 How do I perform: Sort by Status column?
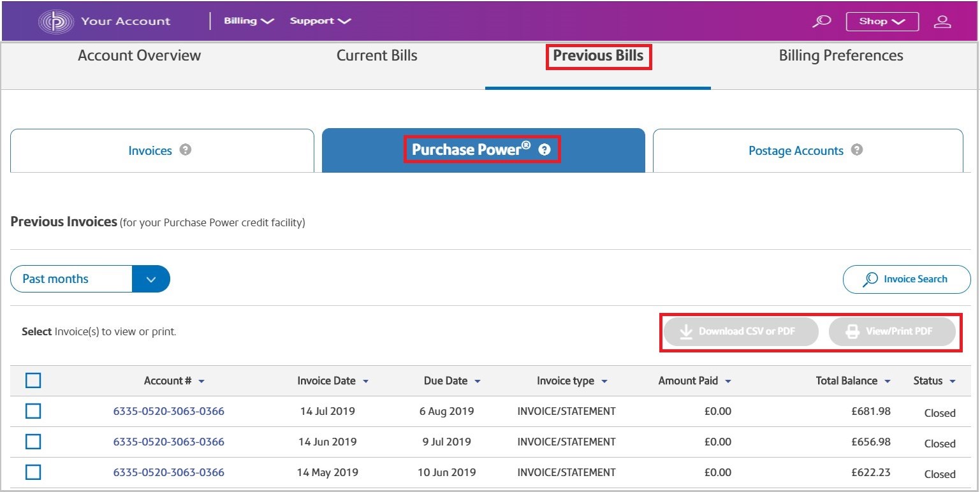coord(934,380)
